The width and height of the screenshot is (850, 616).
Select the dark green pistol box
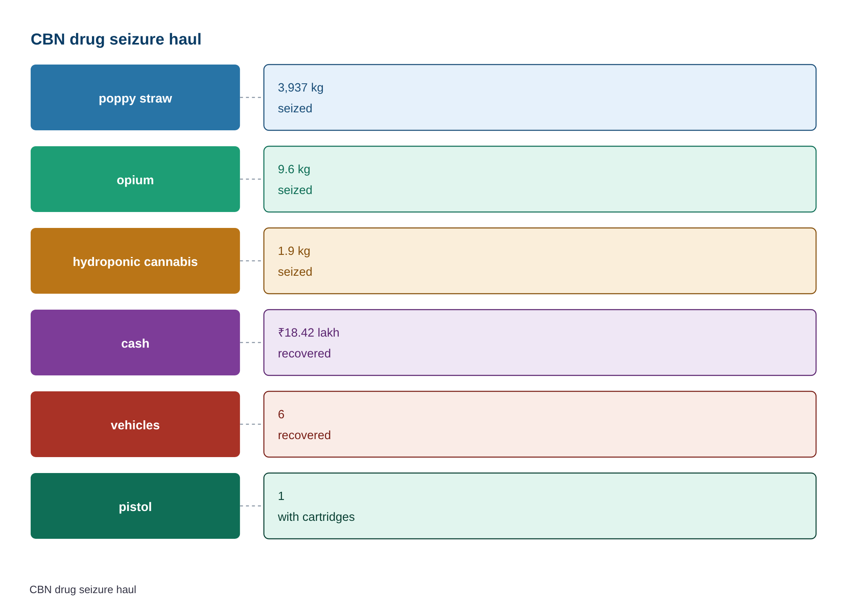135,506
